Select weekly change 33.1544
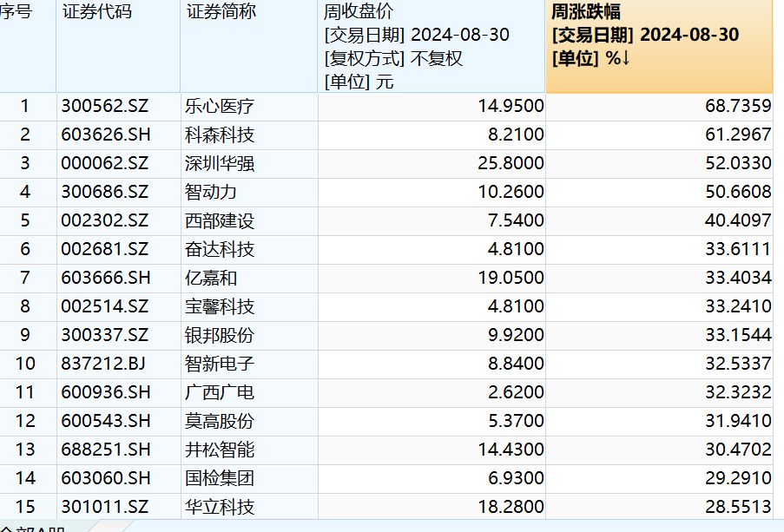The width and height of the screenshot is (784, 532). (738, 335)
